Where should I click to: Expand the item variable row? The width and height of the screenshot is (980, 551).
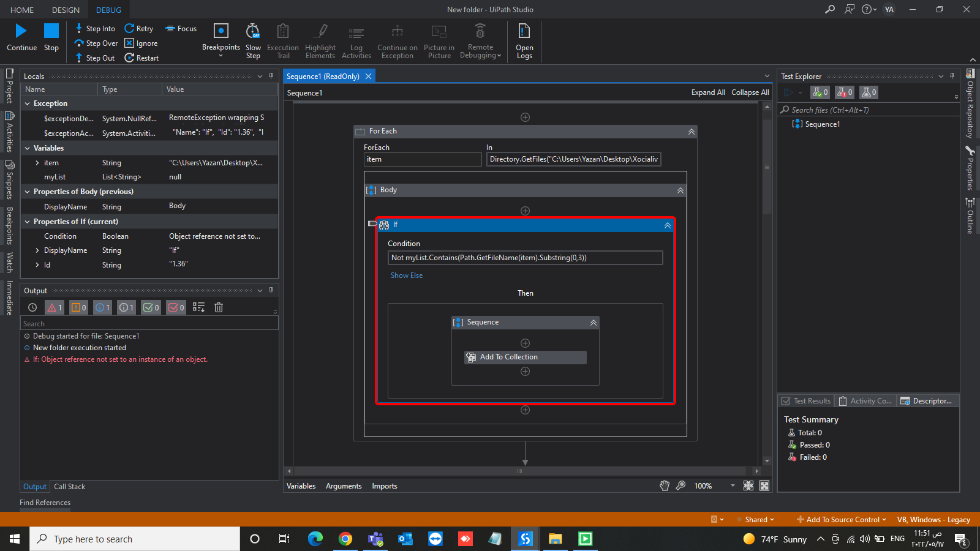click(37, 163)
